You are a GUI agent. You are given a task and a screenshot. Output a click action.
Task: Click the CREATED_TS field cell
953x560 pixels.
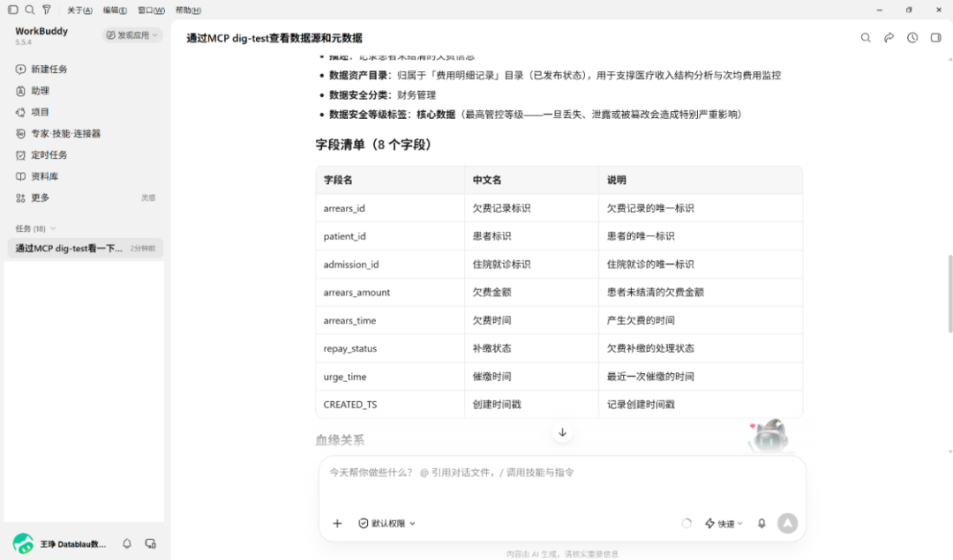point(390,405)
